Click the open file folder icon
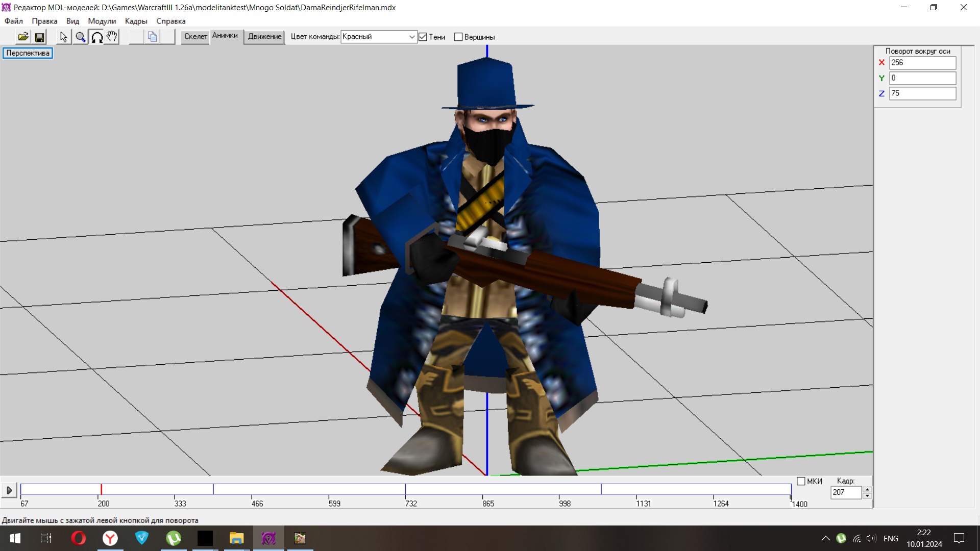The width and height of the screenshot is (980, 551). click(x=23, y=37)
